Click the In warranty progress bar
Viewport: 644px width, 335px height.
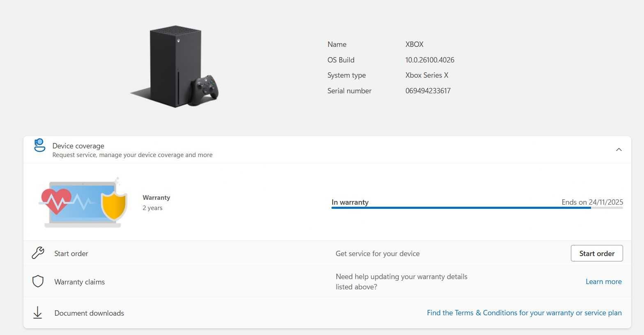[x=477, y=208]
